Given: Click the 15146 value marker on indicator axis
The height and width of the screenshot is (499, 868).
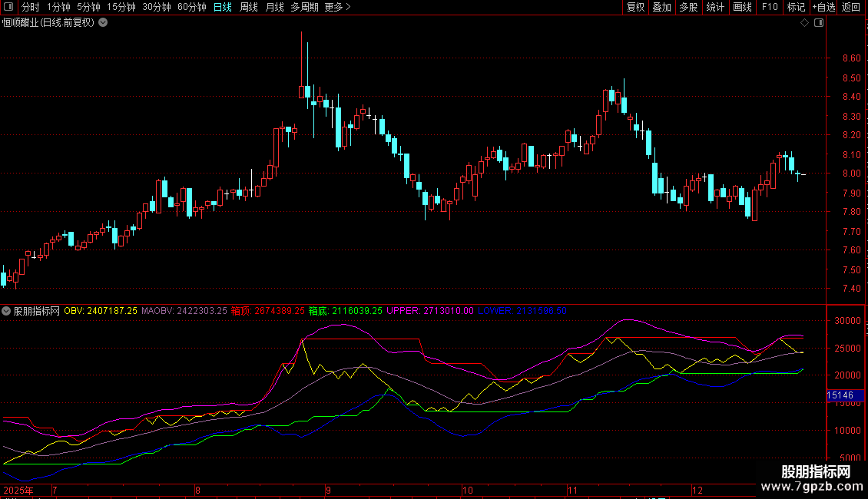Looking at the screenshot, I should click(840, 395).
